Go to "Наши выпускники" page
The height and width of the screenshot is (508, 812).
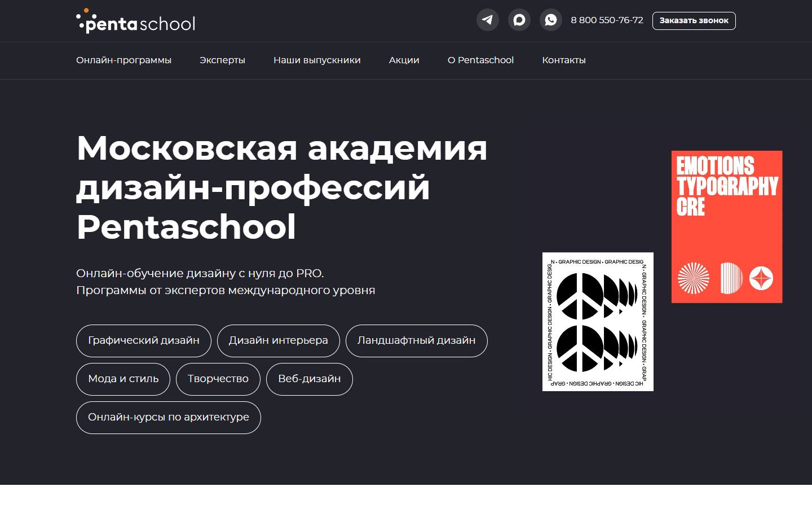(317, 60)
